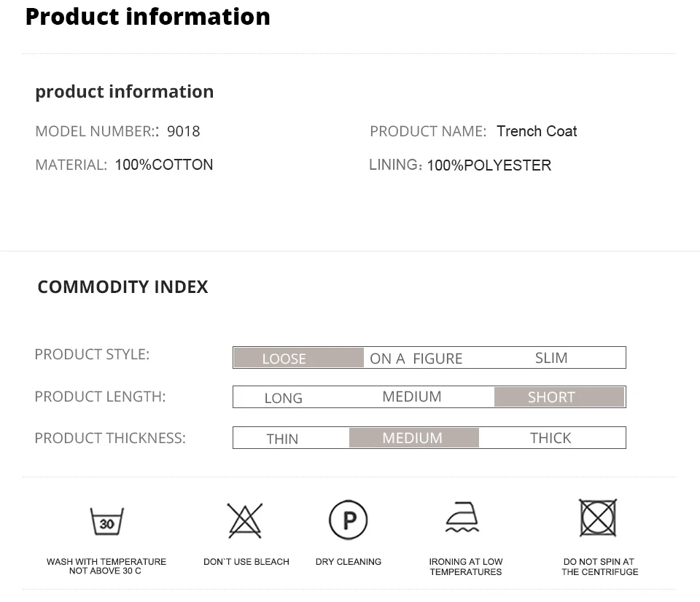Click the DRY CLEANING label text

349,562
